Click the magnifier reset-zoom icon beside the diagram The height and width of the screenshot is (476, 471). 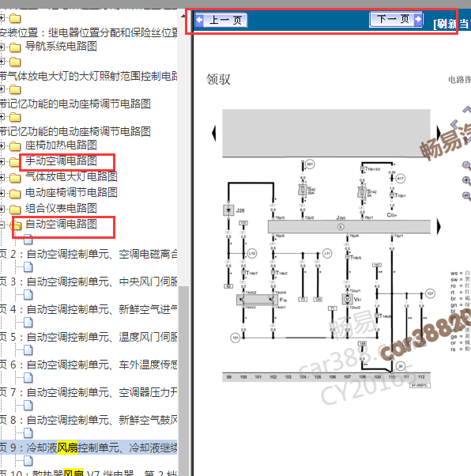pyautogui.click(x=466, y=166)
